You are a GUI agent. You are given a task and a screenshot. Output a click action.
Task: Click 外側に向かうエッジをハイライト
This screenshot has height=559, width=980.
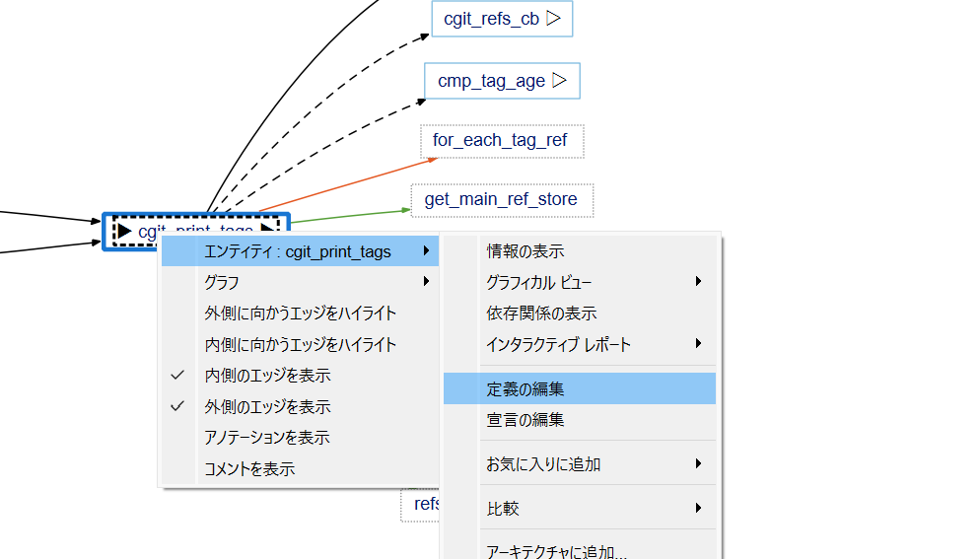300,314
